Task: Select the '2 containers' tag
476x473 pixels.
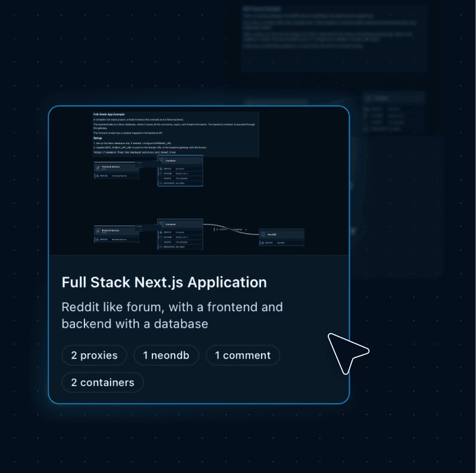Action: (x=102, y=383)
